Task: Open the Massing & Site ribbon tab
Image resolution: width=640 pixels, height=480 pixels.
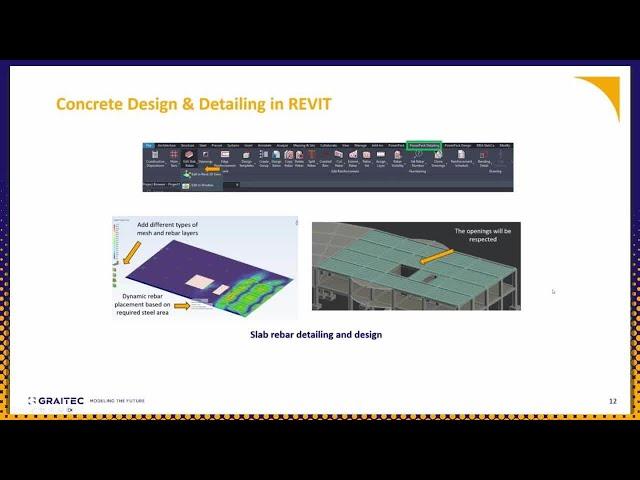Action: click(x=304, y=146)
